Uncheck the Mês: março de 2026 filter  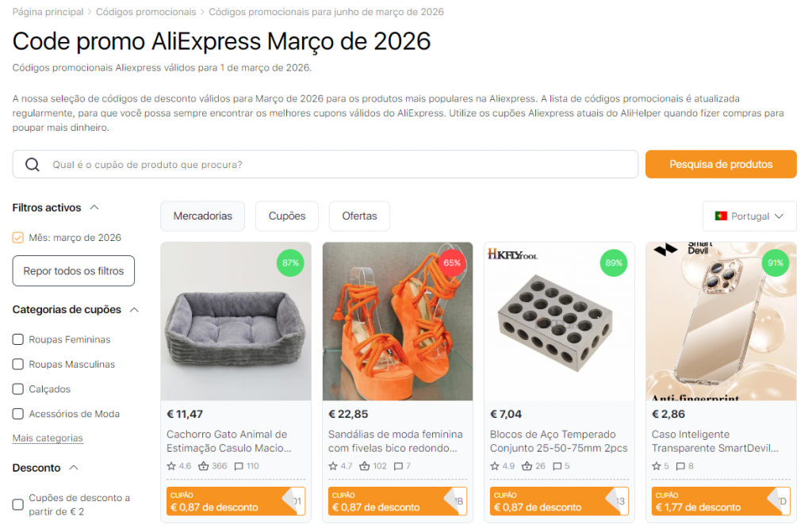click(17, 237)
